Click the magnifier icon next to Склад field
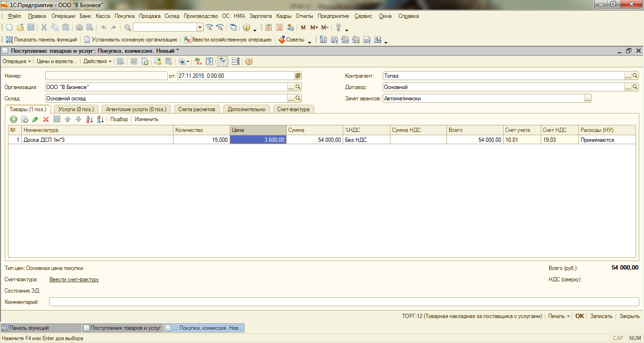The width and height of the screenshot is (644, 343). coord(298,98)
